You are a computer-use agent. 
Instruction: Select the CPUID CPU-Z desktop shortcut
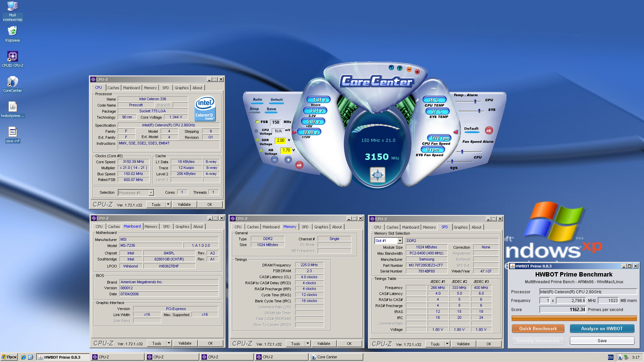tap(12, 59)
